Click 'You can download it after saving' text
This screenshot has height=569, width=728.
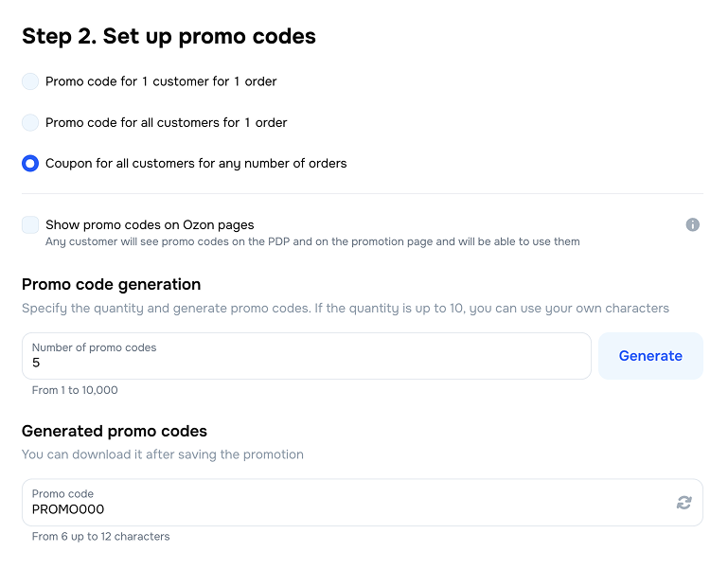pyautogui.click(x=163, y=454)
